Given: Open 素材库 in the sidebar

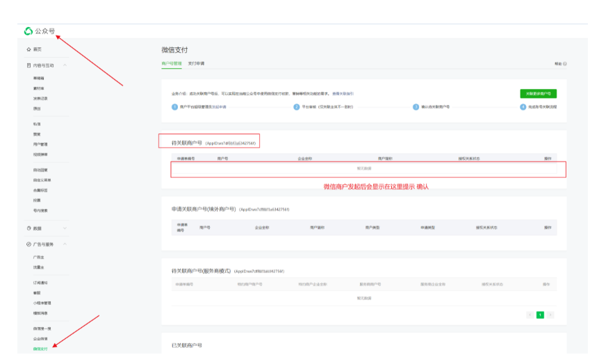Looking at the screenshot, I should [38, 88].
